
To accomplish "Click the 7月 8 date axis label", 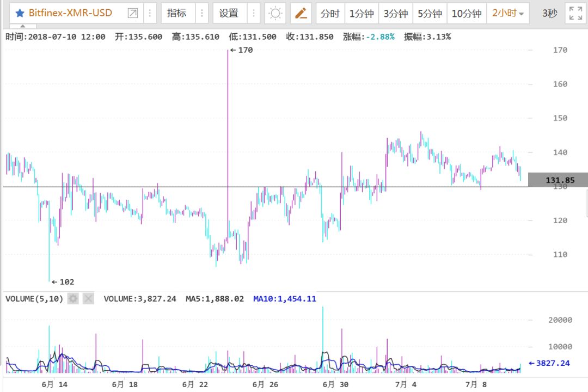I will (476, 384).
